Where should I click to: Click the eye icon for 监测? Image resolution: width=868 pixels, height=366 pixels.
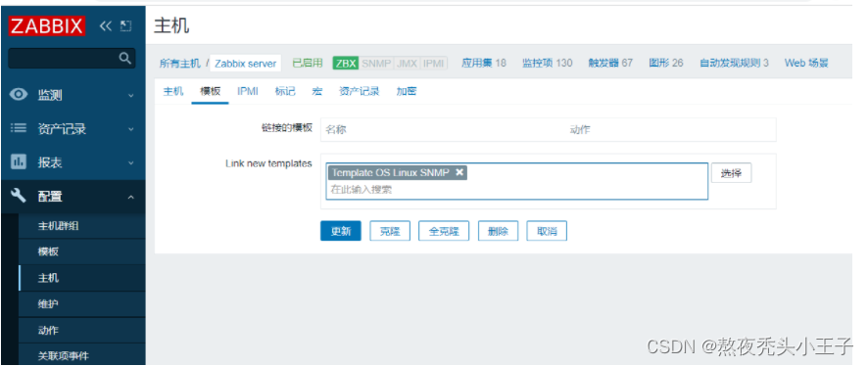pyautogui.click(x=19, y=95)
